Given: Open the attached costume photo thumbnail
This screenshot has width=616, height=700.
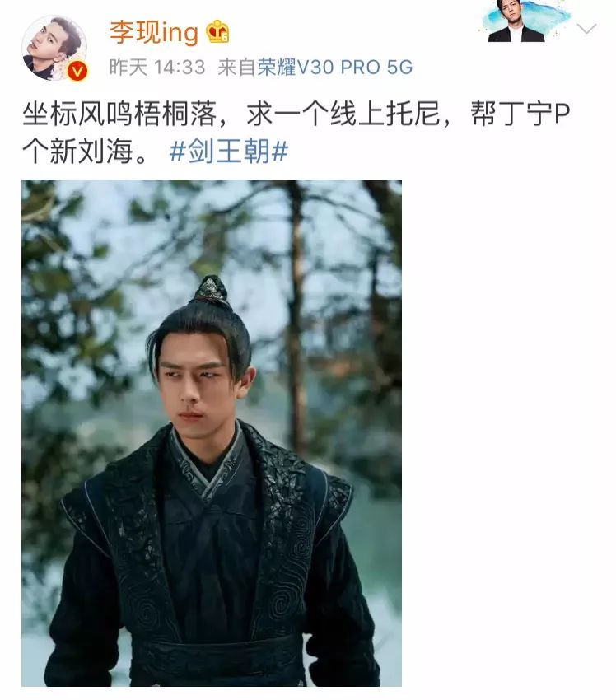Looking at the screenshot, I should (212, 433).
